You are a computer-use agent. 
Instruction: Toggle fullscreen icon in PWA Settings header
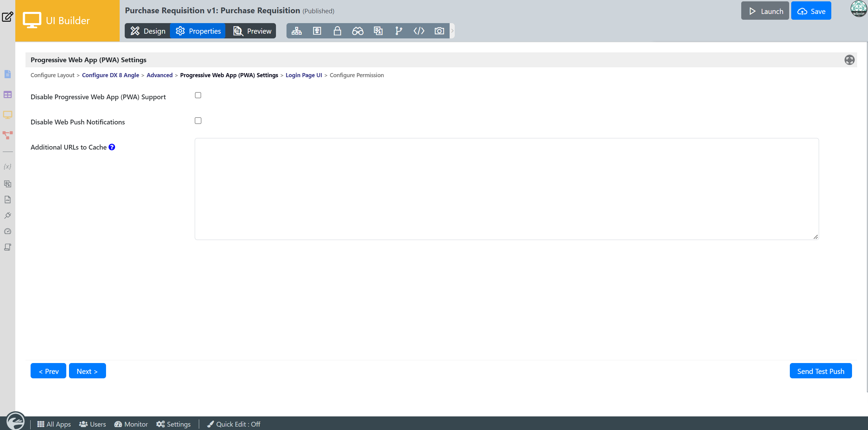pos(849,60)
